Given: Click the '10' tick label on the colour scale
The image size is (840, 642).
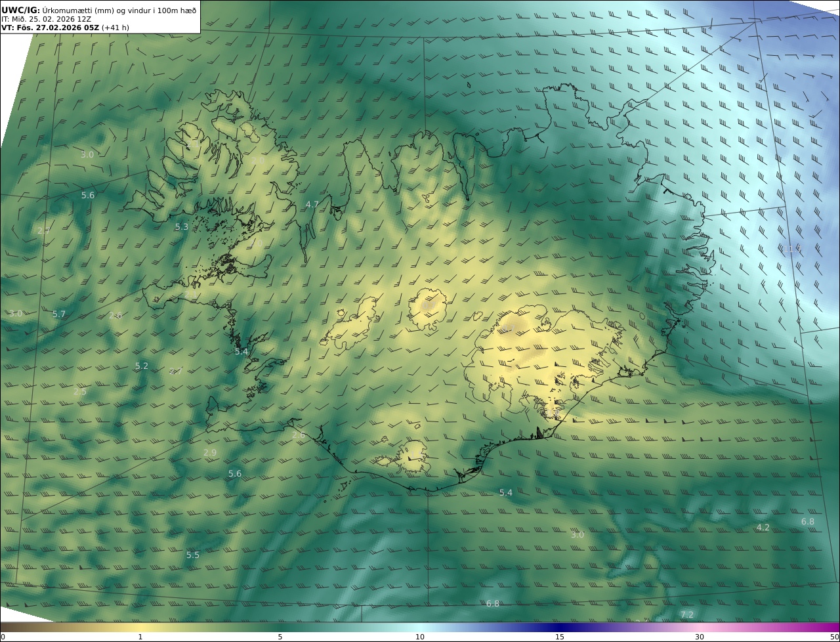Looking at the screenshot, I should (x=420, y=637).
